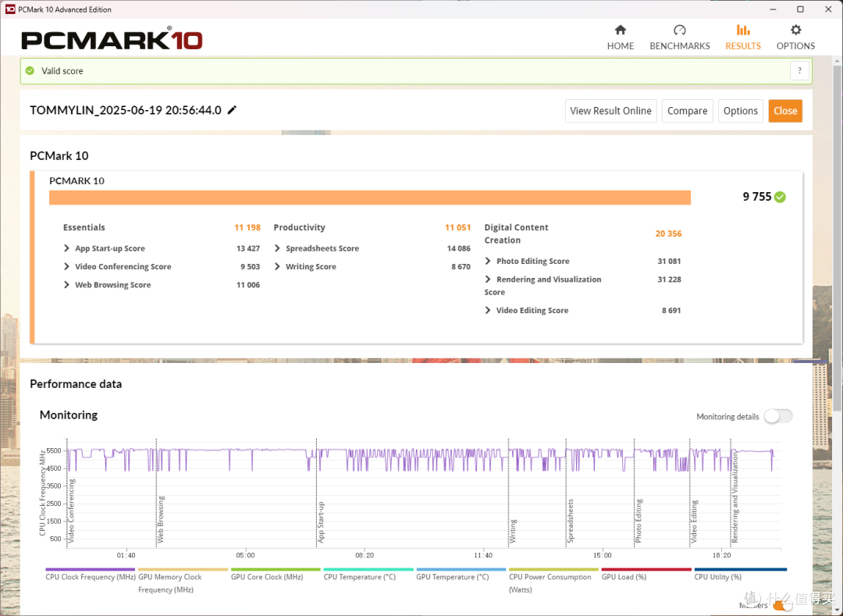Click the overall score 9 755

[x=757, y=197]
